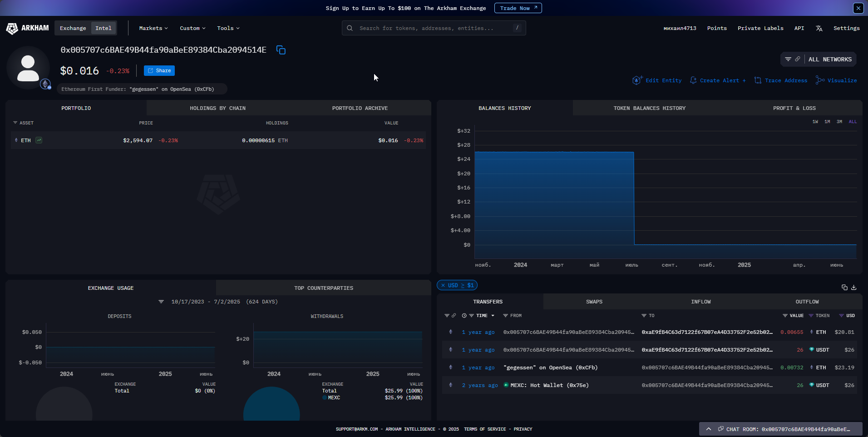This screenshot has height=437, width=868.
Task: Click in the search tokens input field
Action: [434, 28]
